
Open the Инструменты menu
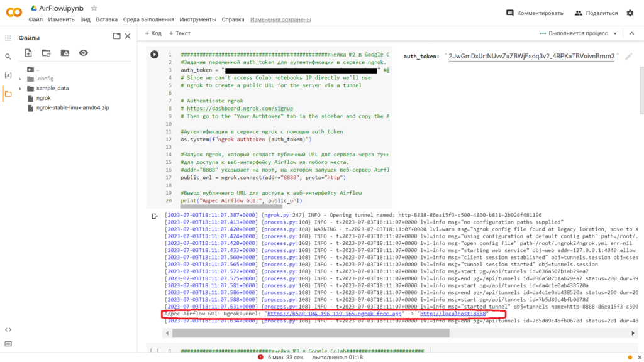pos(197,19)
